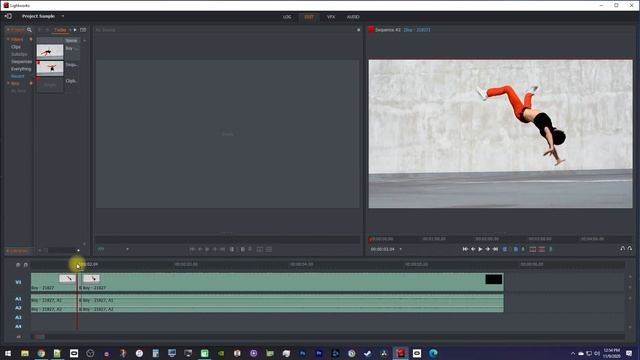Open File Explorer from the taskbar
The height and width of the screenshot is (360, 640).
25,353
